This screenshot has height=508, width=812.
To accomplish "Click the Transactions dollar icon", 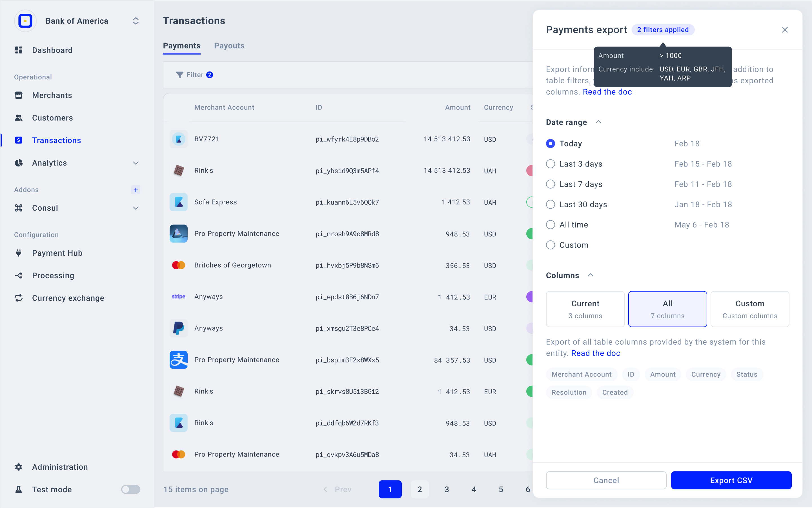I will [19, 141].
